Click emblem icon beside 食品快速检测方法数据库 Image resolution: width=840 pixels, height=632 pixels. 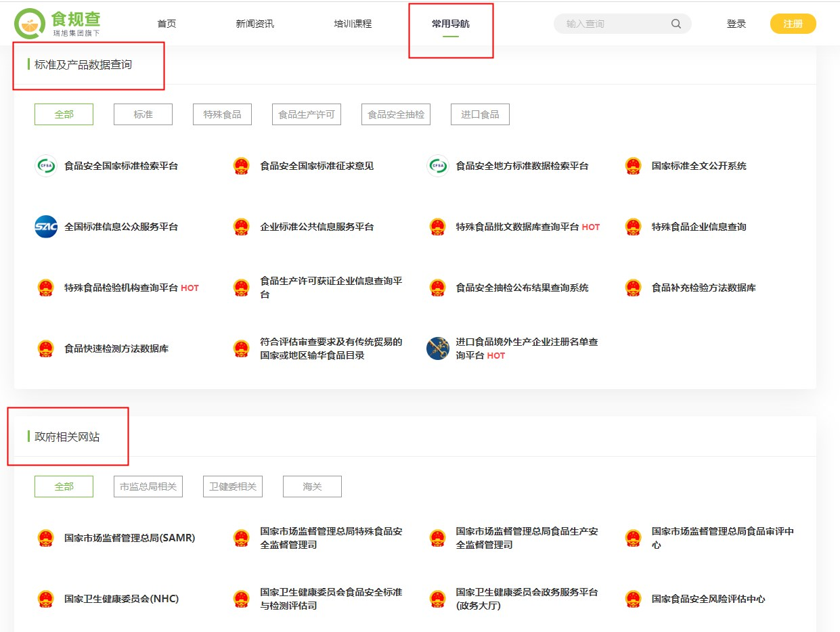46,348
